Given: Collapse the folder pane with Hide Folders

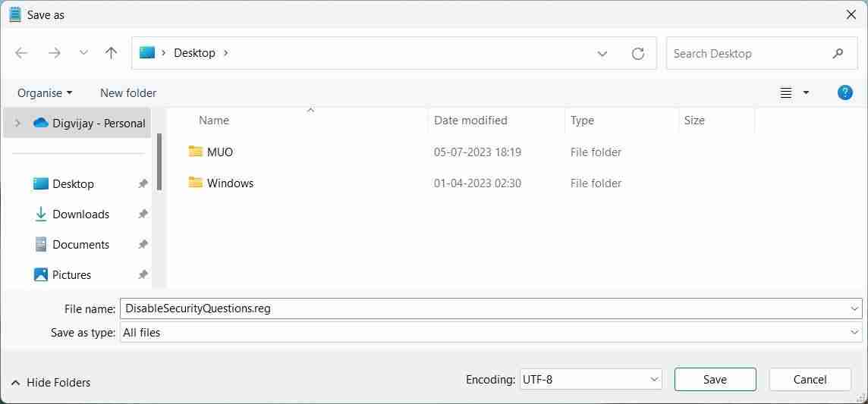Looking at the screenshot, I should 51,383.
